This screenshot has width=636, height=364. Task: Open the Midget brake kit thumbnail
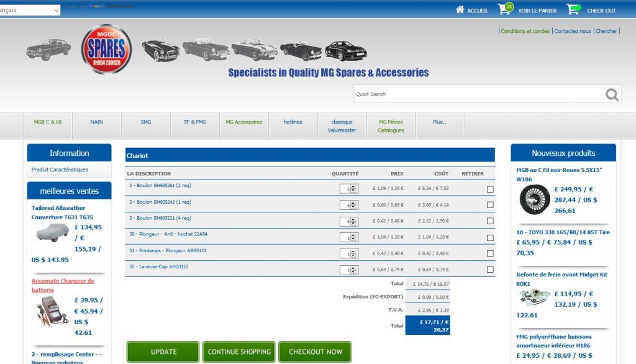click(x=535, y=298)
